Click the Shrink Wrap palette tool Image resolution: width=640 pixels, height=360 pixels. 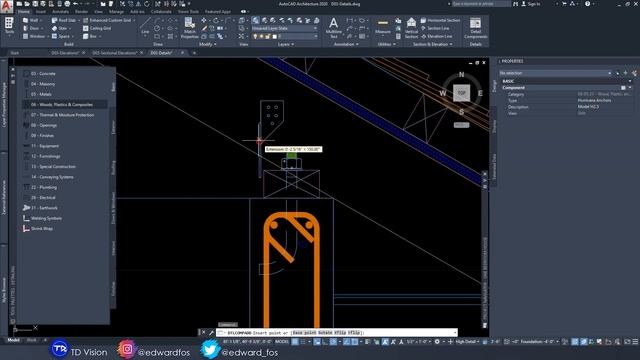point(38,229)
